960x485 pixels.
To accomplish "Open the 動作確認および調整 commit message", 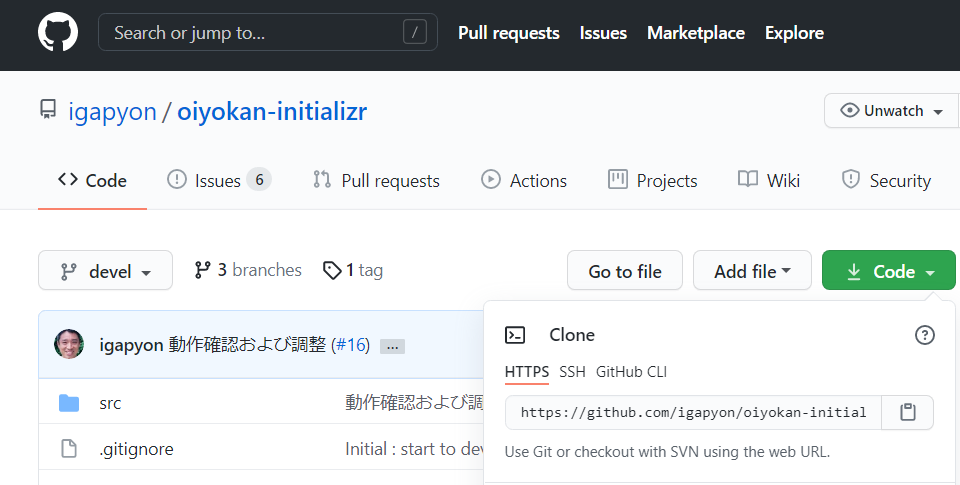I will (x=247, y=345).
